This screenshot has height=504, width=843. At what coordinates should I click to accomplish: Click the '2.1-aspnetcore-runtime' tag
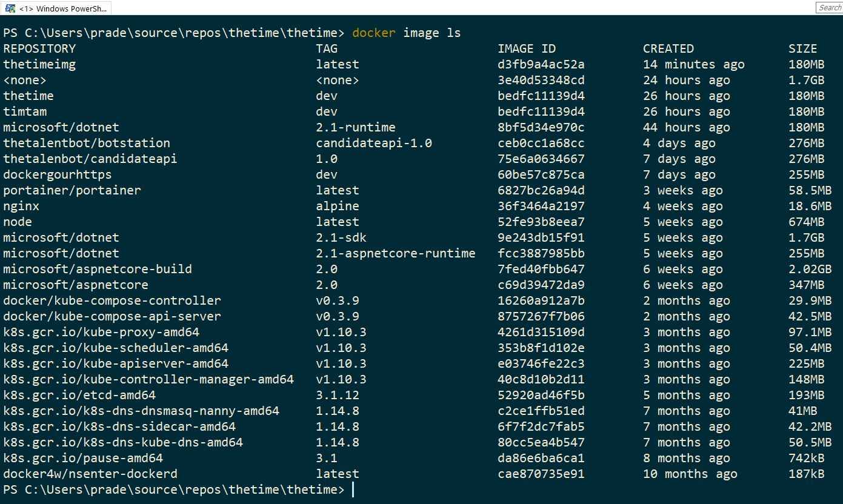coord(396,253)
